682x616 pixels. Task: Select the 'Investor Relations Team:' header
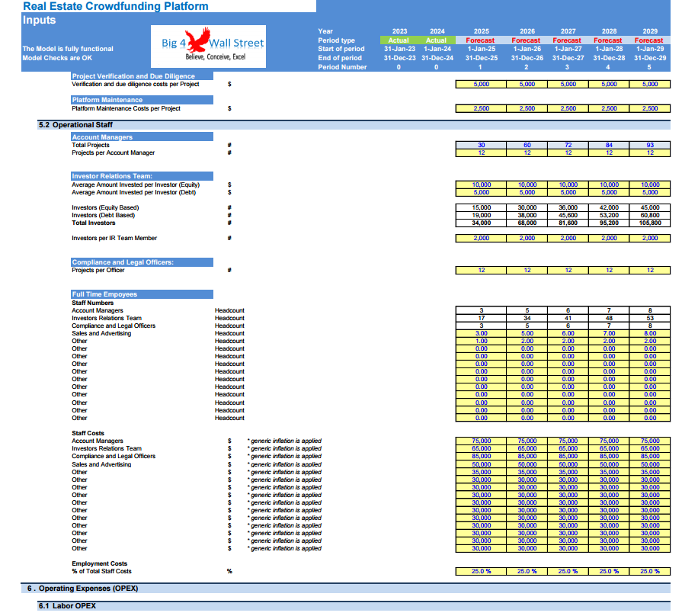click(x=142, y=176)
